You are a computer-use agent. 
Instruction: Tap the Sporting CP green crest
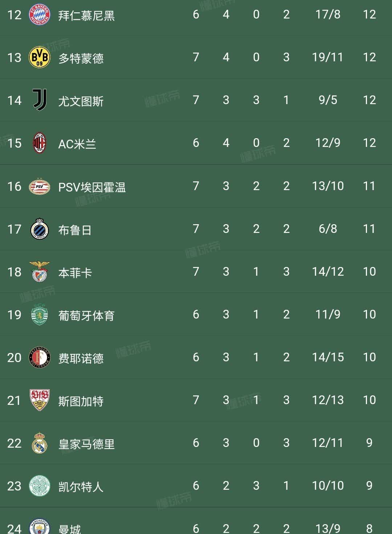click(x=39, y=315)
